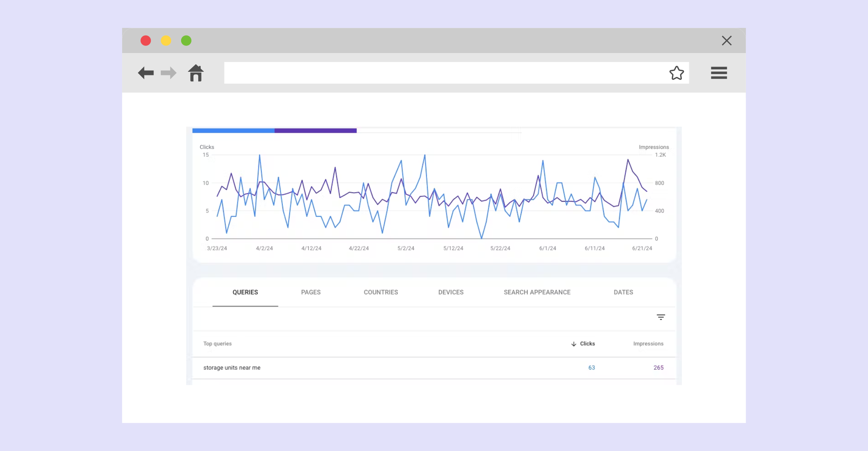868x451 pixels.
Task: Switch to the PAGES tab
Action: pyautogui.click(x=311, y=292)
